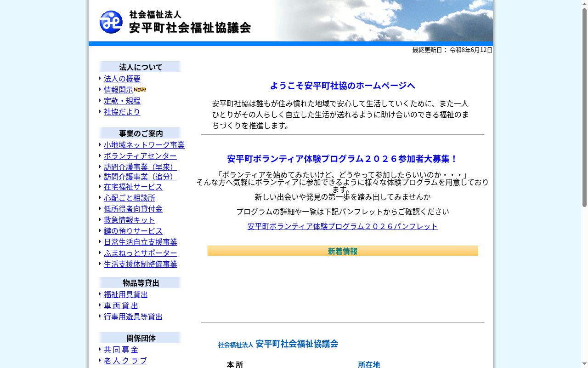Click ようこそ安平町社協のホームページへ heading
The width and height of the screenshot is (588, 368).
point(343,86)
